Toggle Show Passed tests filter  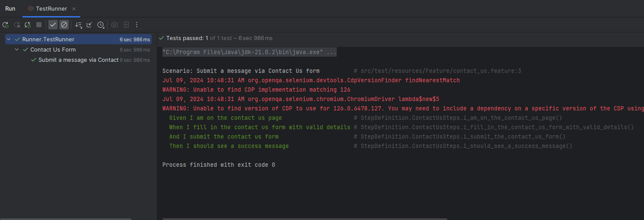tap(53, 25)
